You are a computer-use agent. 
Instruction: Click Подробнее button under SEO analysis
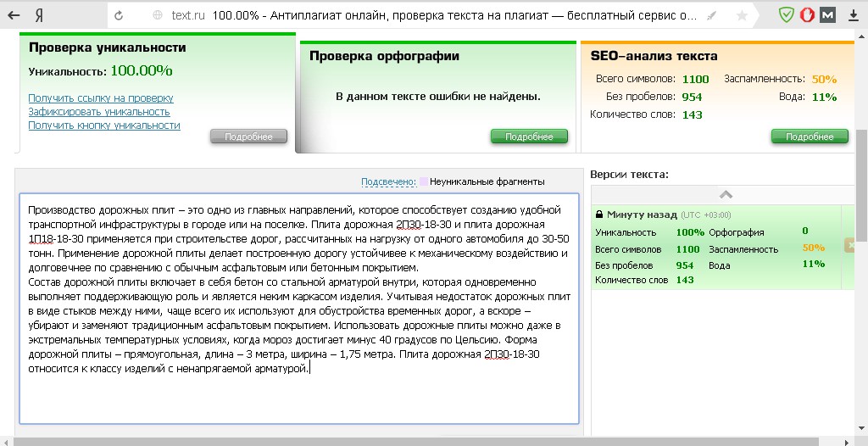810,137
